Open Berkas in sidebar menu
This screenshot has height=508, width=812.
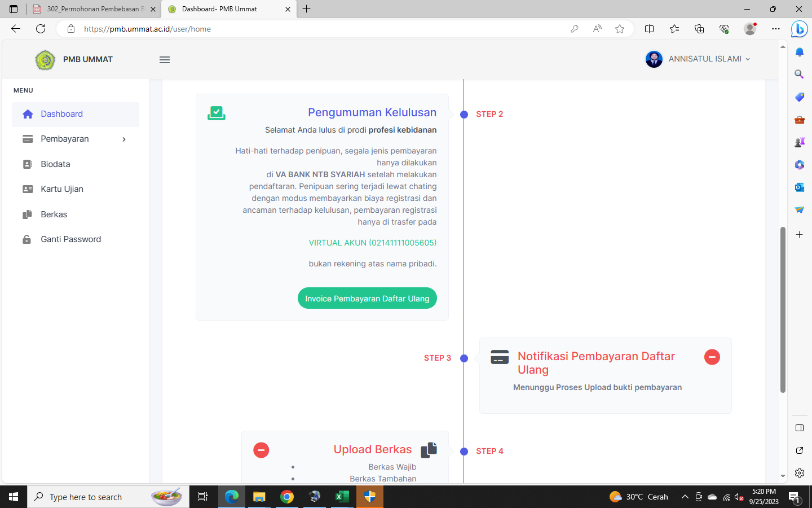point(54,214)
